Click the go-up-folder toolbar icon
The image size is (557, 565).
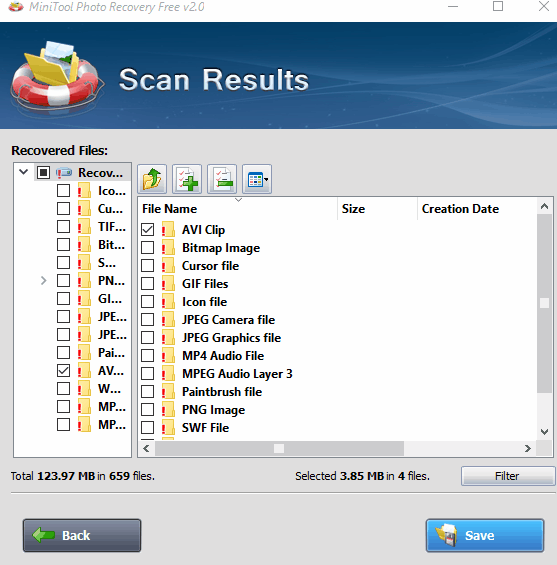pyautogui.click(x=152, y=179)
